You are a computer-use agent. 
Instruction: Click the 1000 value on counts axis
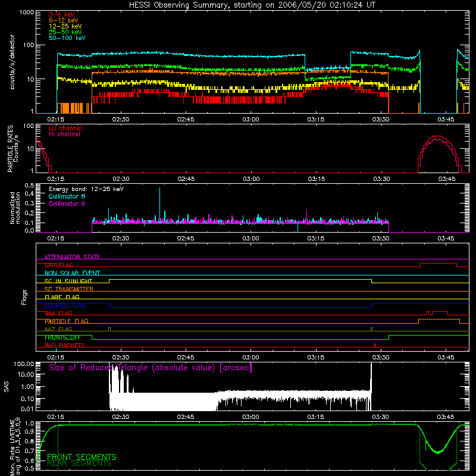point(27,12)
